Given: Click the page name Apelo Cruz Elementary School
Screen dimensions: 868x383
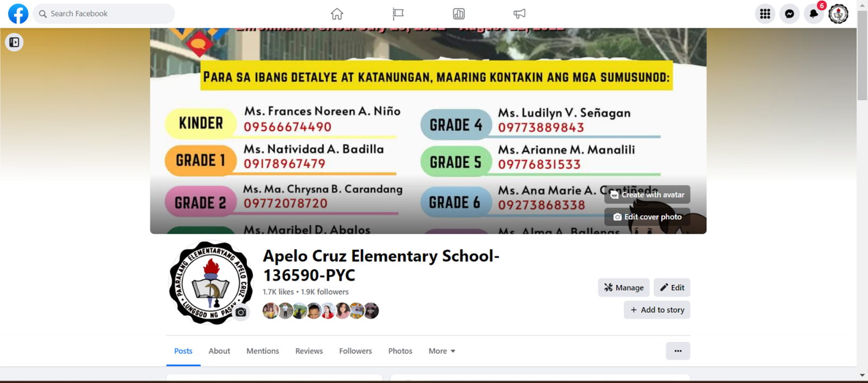Looking at the screenshot, I should [381, 265].
